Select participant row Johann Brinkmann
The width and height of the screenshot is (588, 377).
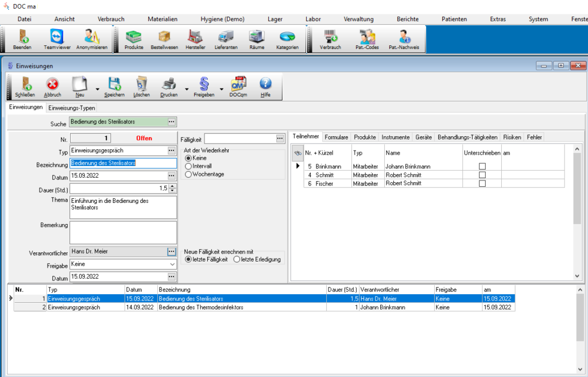pos(434,166)
